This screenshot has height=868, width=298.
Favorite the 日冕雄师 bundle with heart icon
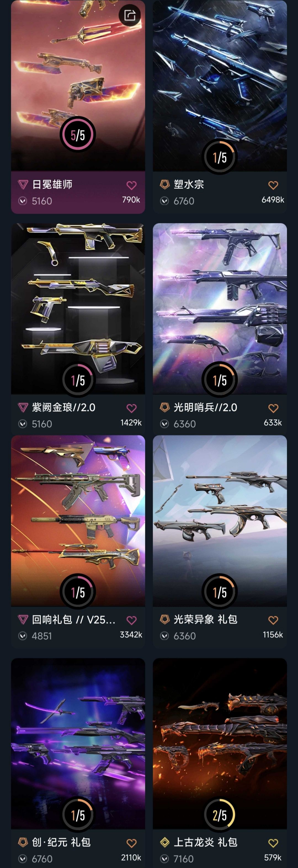[x=131, y=185]
